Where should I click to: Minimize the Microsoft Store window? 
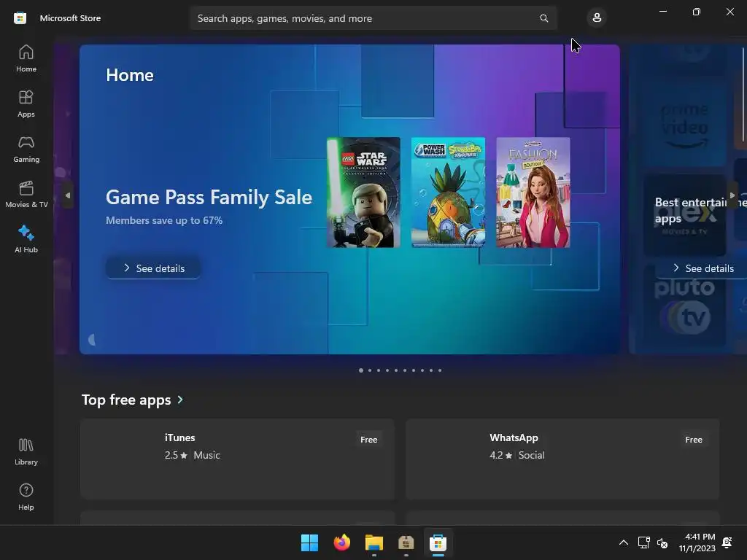coord(662,12)
